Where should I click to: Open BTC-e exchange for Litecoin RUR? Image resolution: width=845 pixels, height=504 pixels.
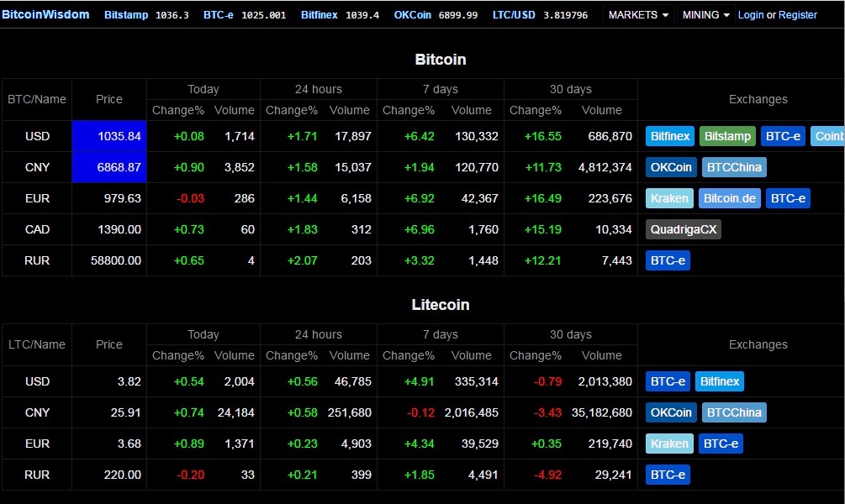click(x=668, y=475)
